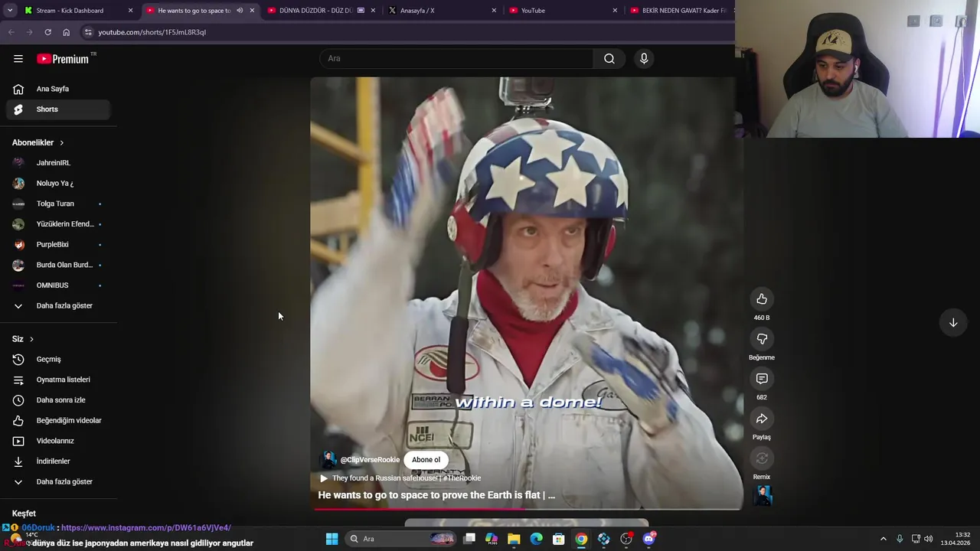Open İndirilenler downloads
The image size is (980, 551).
point(58,461)
